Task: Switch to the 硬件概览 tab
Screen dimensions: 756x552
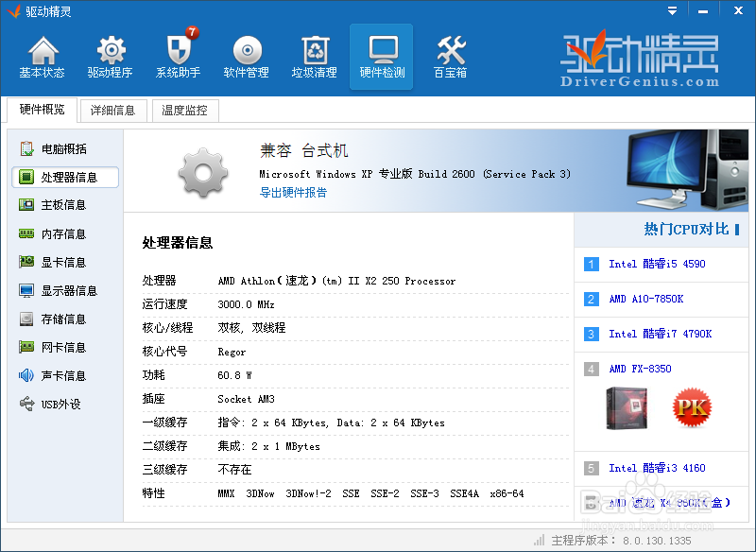Action: click(x=42, y=110)
